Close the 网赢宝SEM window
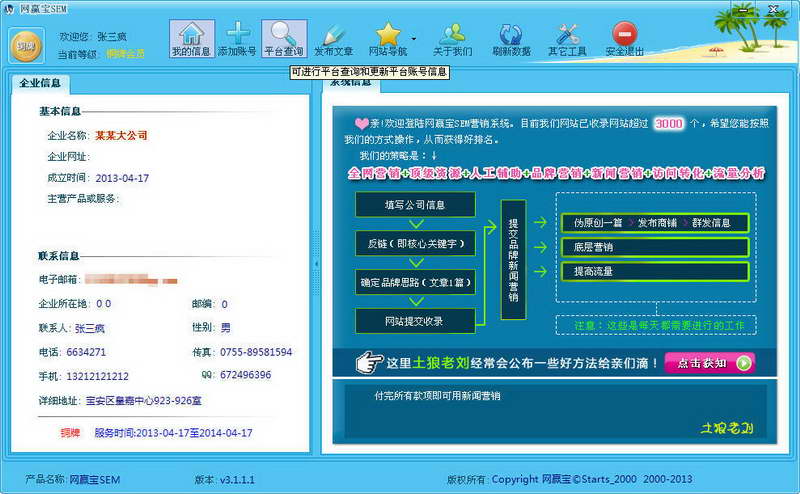This screenshot has width=800, height=494. 773,10
